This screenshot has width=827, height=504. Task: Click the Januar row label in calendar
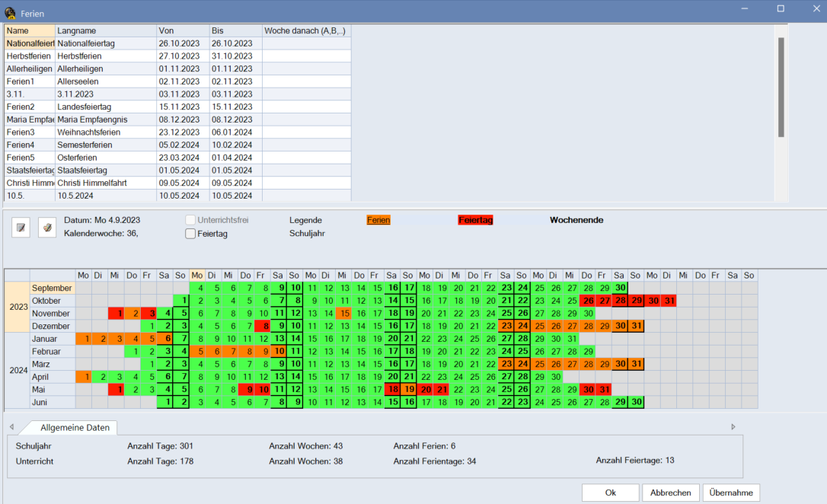(x=53, y=338)
